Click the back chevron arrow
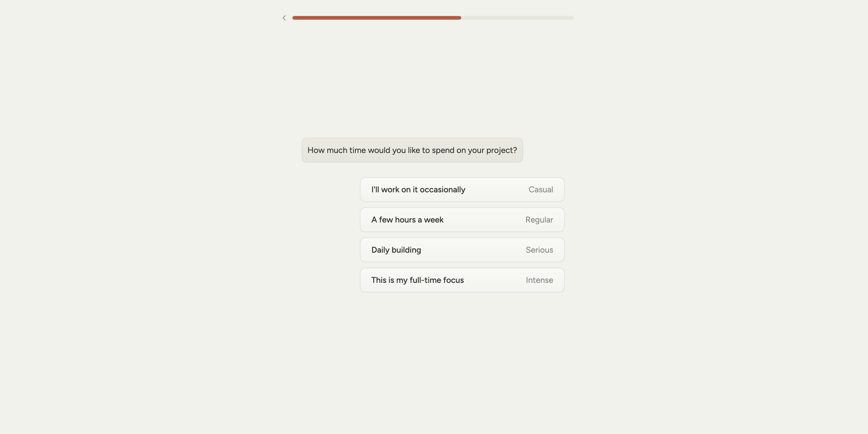The height and width of the screenshot is (434, 868). click(x=284, y=18)
